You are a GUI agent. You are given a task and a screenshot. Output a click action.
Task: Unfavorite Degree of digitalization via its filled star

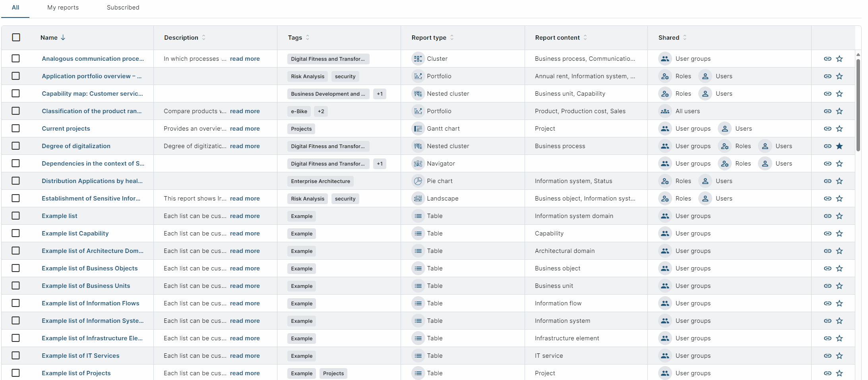click(840, 146)
